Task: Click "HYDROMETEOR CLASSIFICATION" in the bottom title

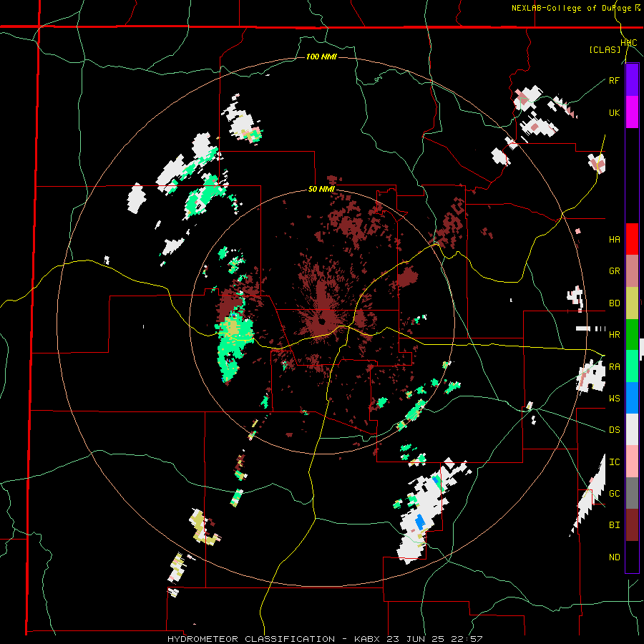Action: click(251, 639)
